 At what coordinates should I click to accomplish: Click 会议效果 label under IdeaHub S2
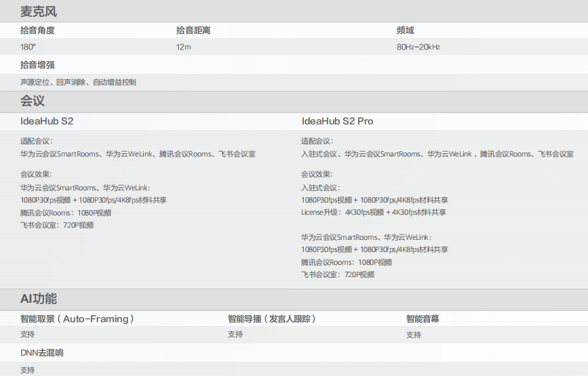point(36,174)
